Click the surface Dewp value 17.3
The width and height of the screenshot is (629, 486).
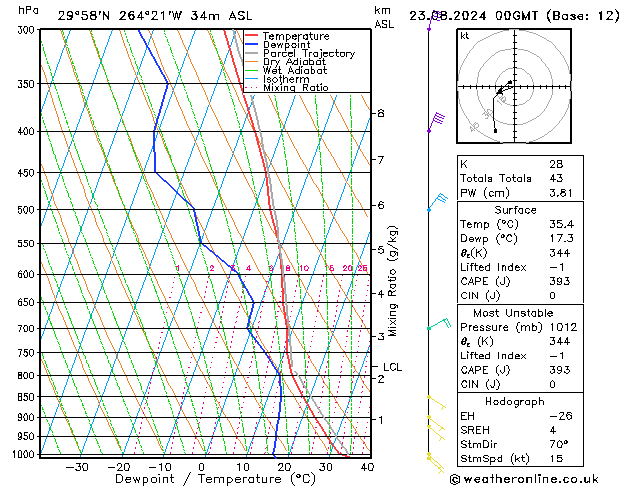click(561, 239)
